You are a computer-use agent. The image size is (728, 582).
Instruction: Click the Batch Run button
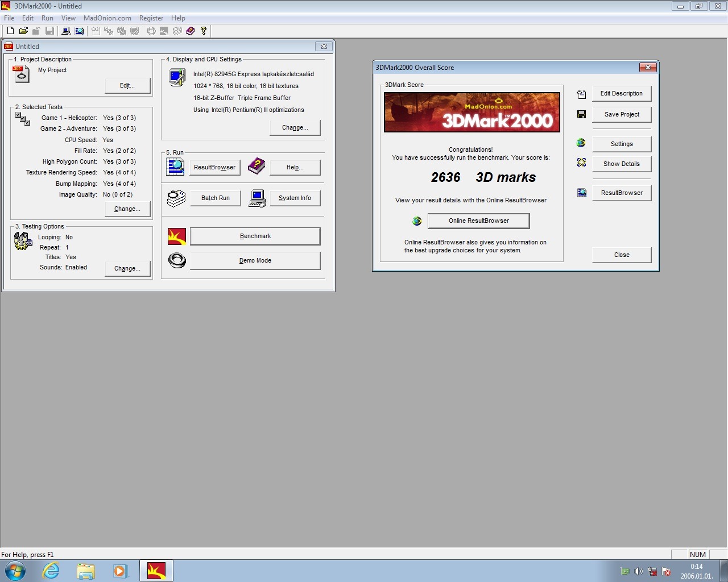(215, 198)
